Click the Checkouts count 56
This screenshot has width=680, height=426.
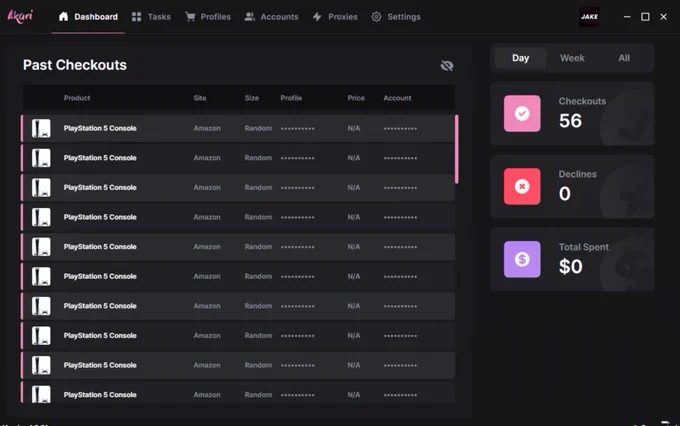(x=570, y=121)
